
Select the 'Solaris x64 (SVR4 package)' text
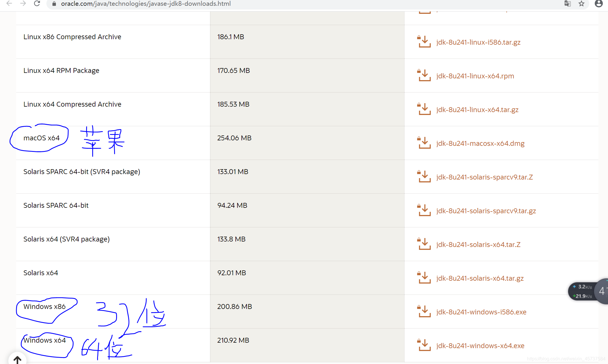(x=67, y=239)
